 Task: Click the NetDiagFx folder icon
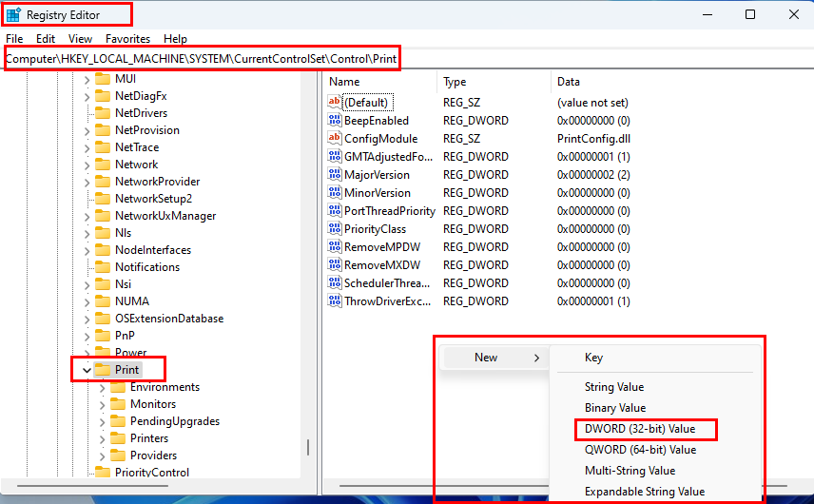coord(103,95)
